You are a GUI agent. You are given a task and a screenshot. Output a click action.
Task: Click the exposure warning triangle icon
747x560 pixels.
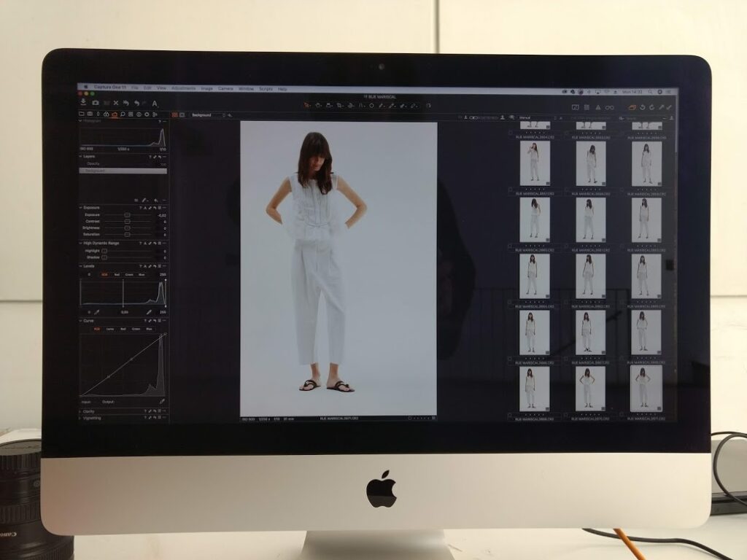(597, 107)
